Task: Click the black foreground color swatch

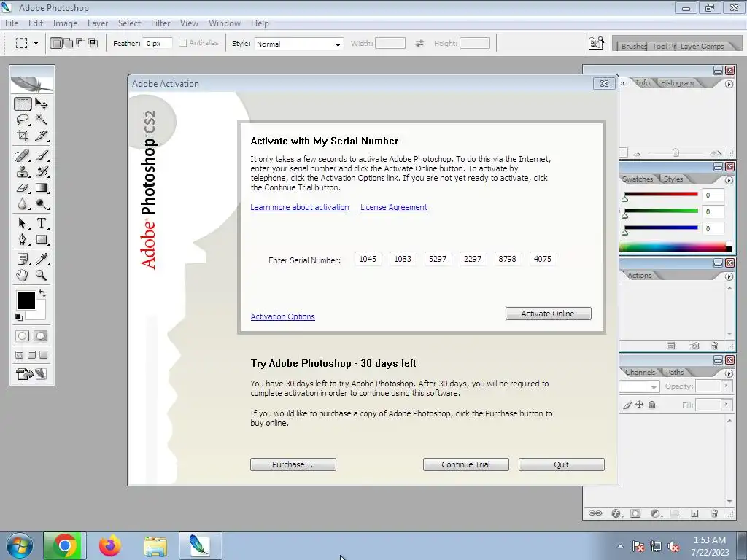Action: point(26,300)
